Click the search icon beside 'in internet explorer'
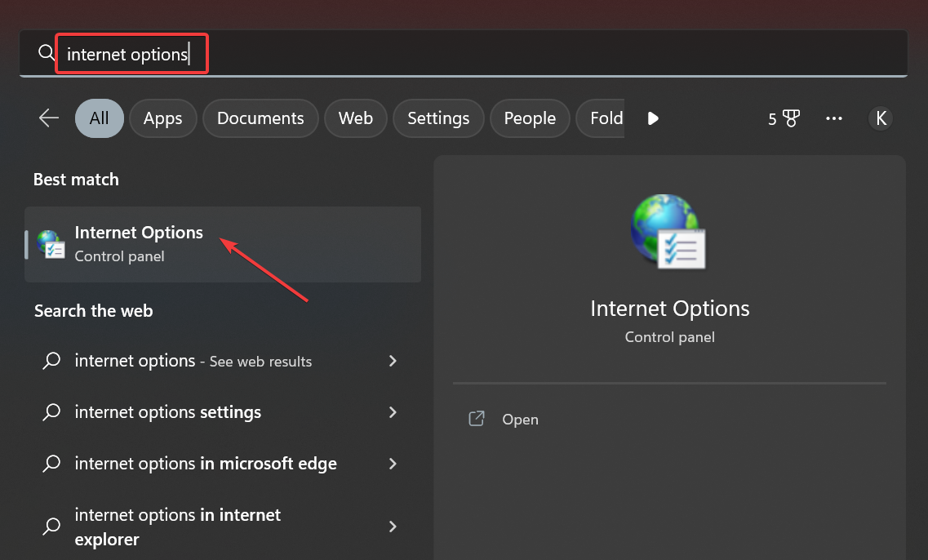The width and height of the screenshot is (928, 560). 51,527
